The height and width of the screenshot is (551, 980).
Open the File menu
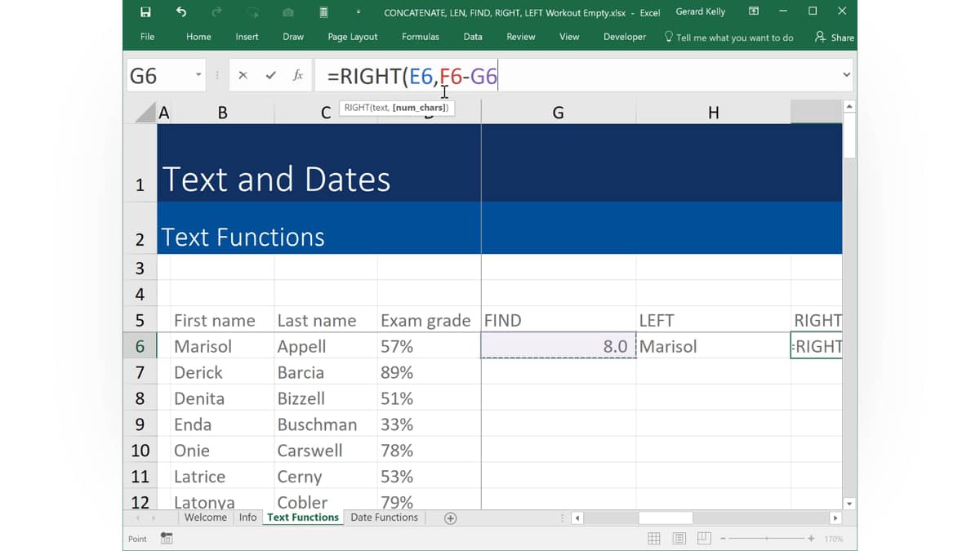[148, 37]
